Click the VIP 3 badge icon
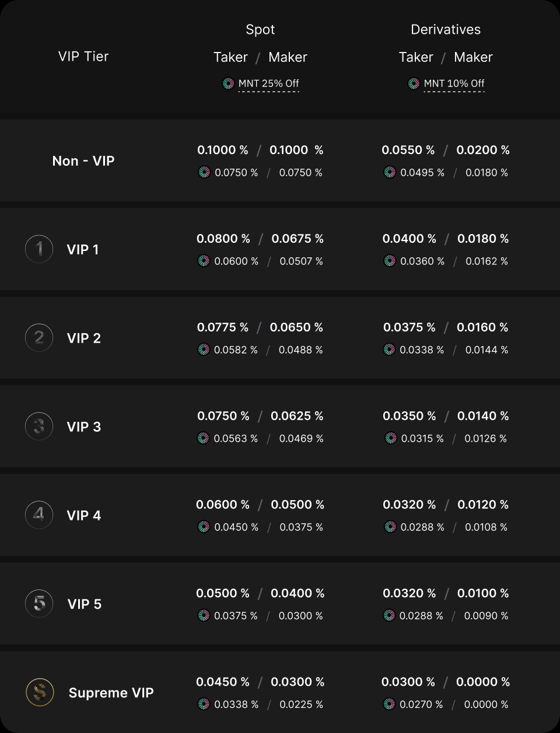 pyautogui.click(x=39, y=427)
